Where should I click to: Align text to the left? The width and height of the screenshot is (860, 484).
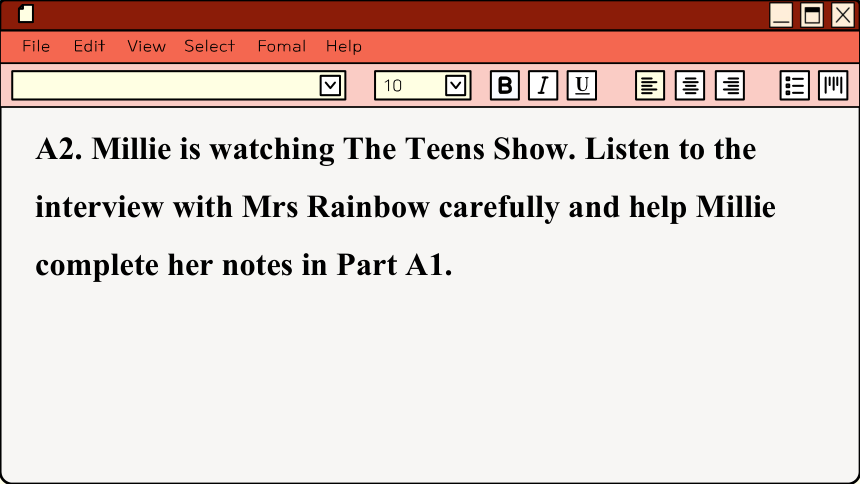(x=650, y=86)
